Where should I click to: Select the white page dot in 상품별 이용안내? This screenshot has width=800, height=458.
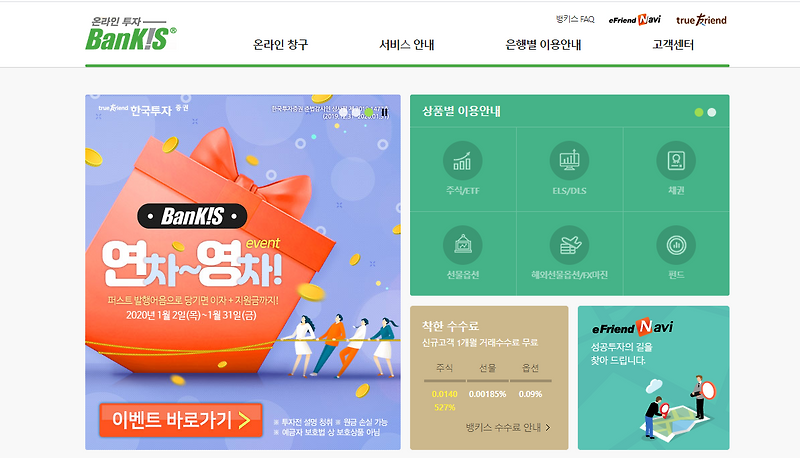(x=712, y=112)
